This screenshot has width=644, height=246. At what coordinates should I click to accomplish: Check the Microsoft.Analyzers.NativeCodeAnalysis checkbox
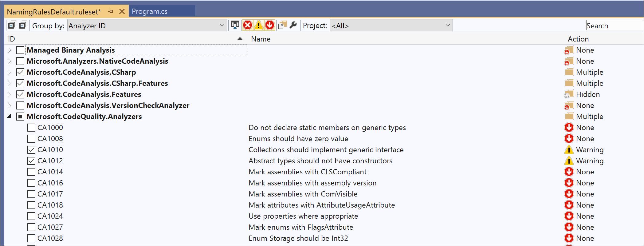point(20,61)
